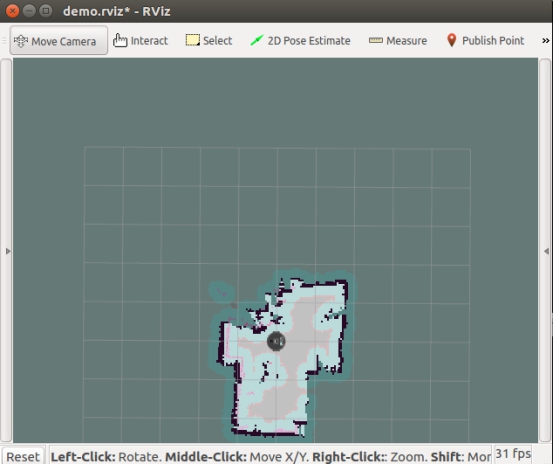
Task: Expand the toolbar overflow chevron
Action: click(x=546, y=41)
